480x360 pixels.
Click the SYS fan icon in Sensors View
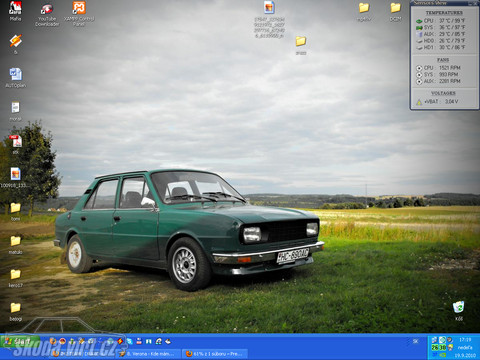click(x=419, y=75)
